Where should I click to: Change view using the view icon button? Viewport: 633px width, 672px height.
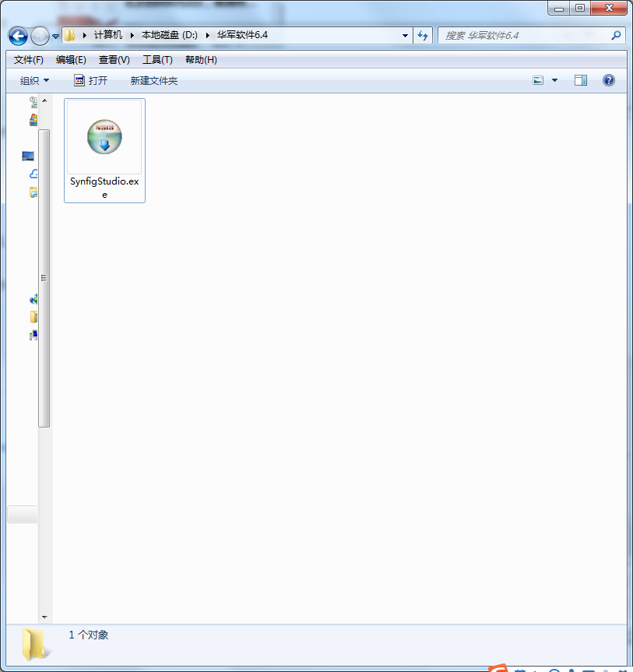[x=538, y=80]
